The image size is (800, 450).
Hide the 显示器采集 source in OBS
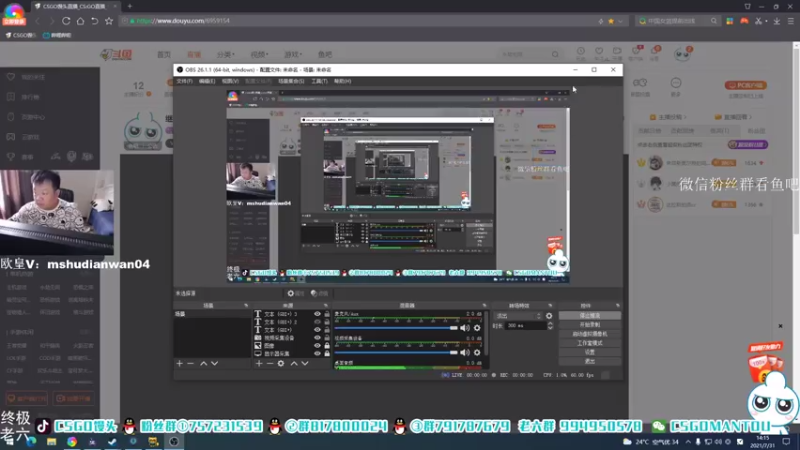[x=317, y=354]
